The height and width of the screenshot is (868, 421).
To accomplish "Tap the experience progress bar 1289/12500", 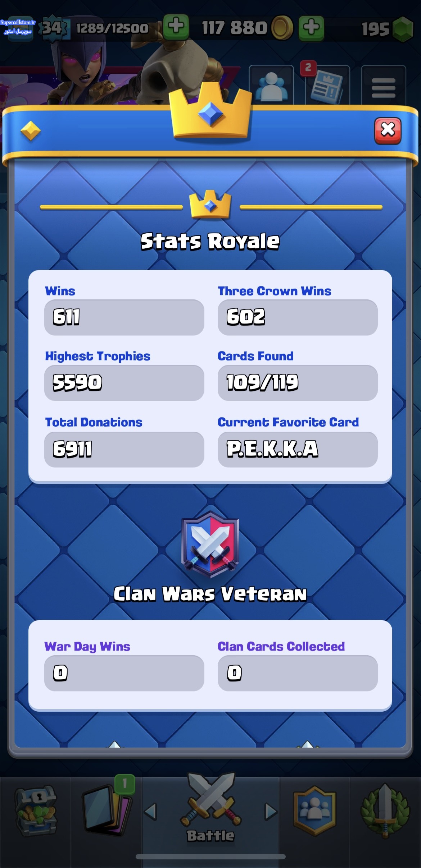I will [112, 28].
